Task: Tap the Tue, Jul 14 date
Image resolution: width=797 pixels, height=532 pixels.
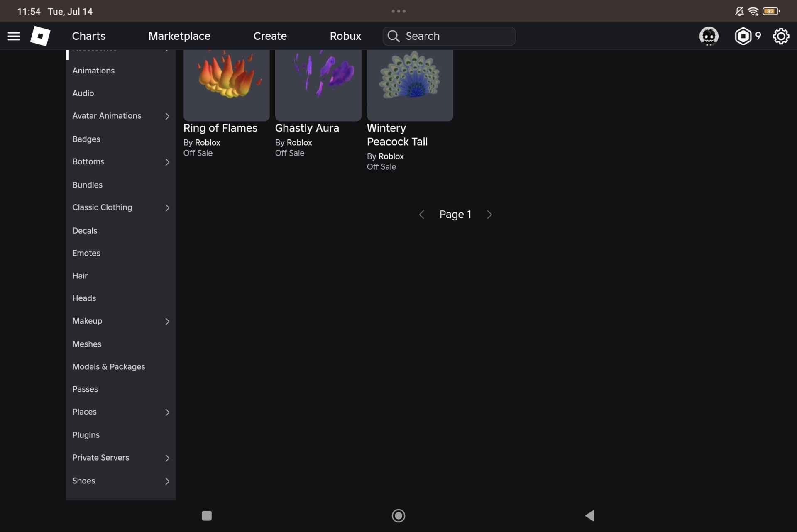Action: point(70,11)
